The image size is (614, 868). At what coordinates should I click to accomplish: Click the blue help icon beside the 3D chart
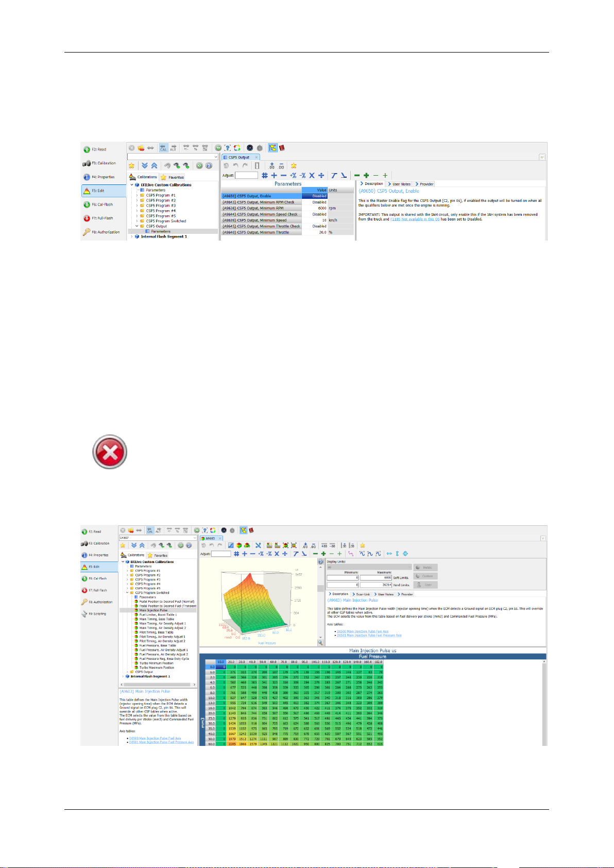tap(321, 561)
